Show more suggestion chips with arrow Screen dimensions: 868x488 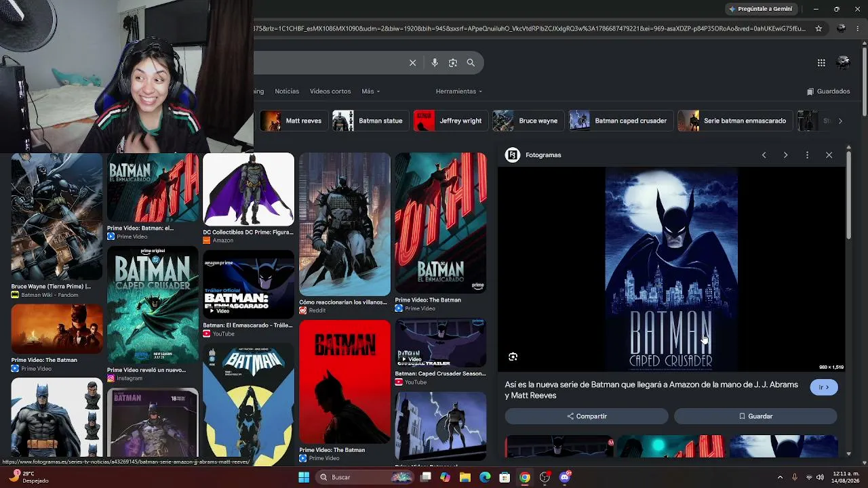(840, 121)
